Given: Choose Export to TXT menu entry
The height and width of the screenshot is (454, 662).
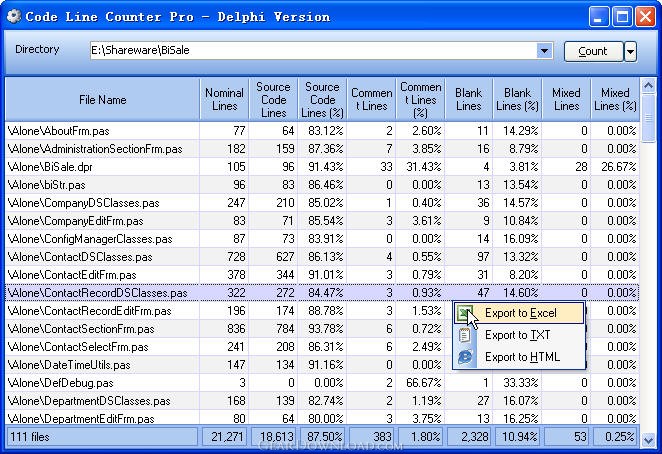Looking at the screenshot, I should pos(519,335).
